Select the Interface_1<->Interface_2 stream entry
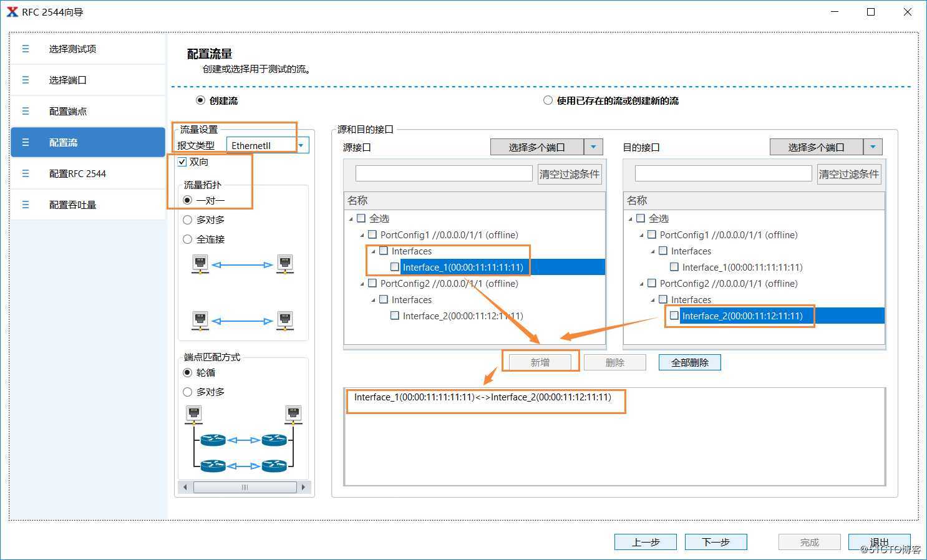The width and height of the screenshot is (927, 560). coord(483,397)
